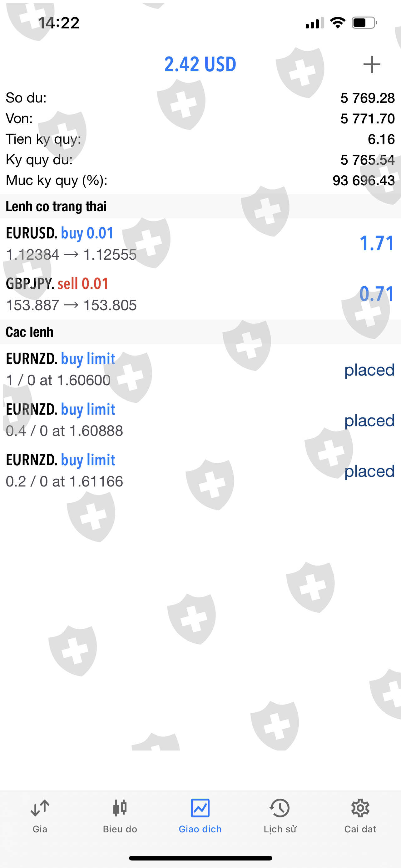
Task: Tap the Lịch sử tab label
Action: coord(280,829)
